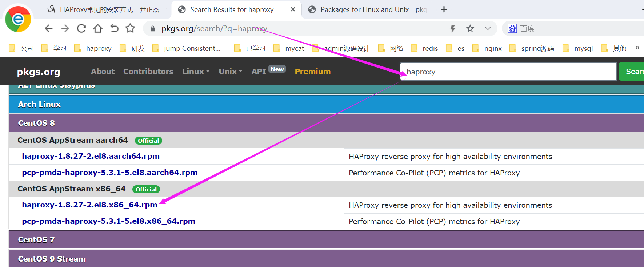Click the CentOS AppStream aarch64 repository heading
This screenshot has height=267, width=644.
(73, 140)
